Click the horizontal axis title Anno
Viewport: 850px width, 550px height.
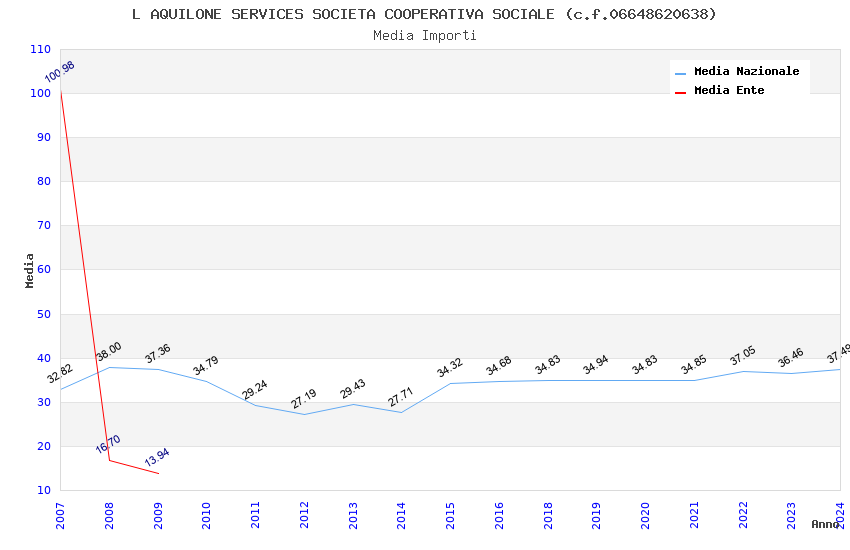825,524
